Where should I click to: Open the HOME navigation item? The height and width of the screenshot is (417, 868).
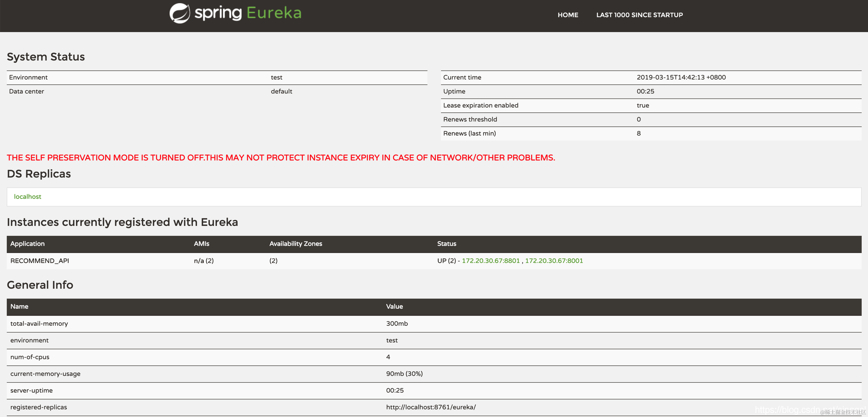568,15
